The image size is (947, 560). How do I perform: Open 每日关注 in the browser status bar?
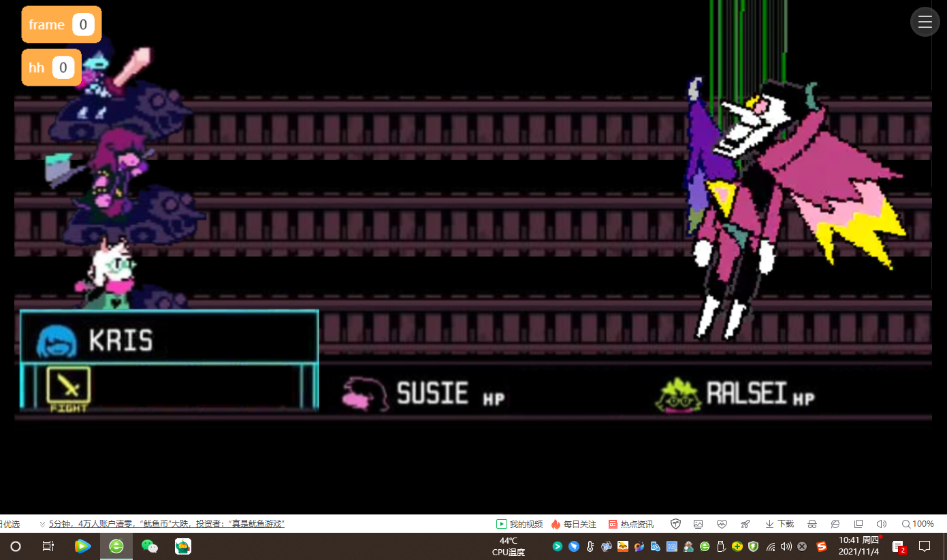(574, 524)
